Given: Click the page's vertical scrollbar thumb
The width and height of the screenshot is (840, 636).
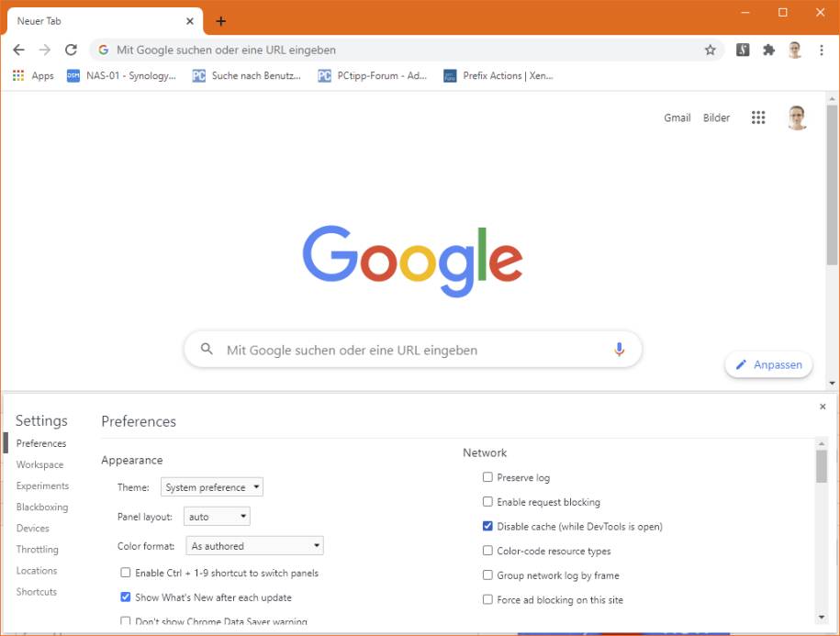Looking at the screenshot, I should (x=832, y=184).
